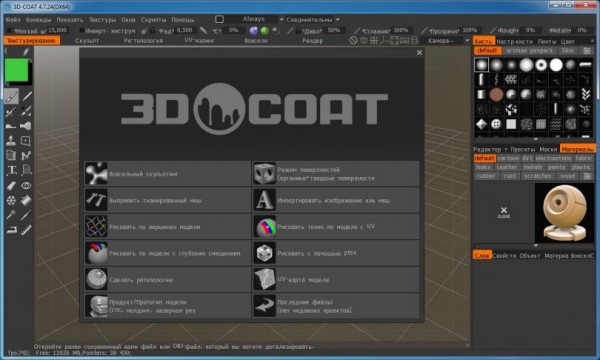Select the Clone stamp tool
Viewport: 600px width, 360px height.
click(11, 140)
